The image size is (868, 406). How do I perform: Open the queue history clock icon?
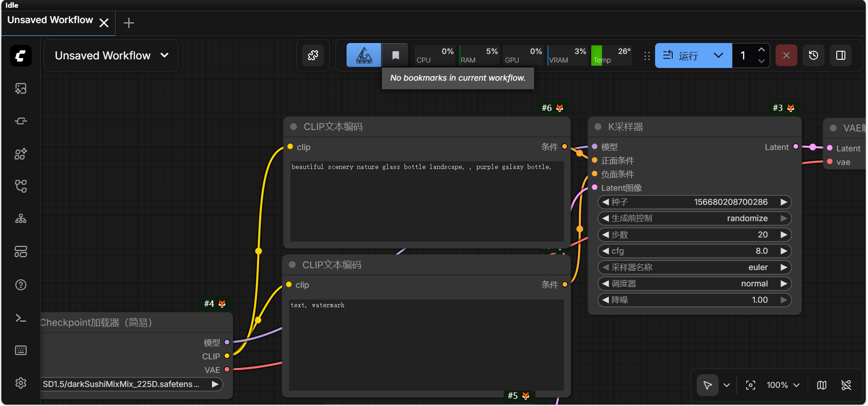tap(814, 55)
